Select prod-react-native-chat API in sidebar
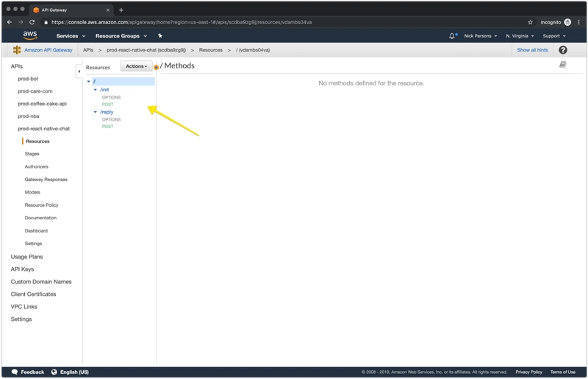Viewport: 588px width, 379px height. coord(43,129)
